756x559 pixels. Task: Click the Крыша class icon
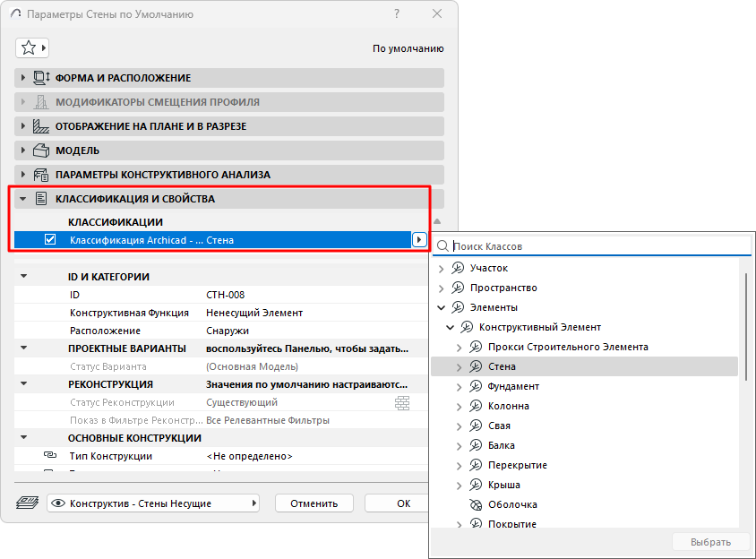click(476, 485)
